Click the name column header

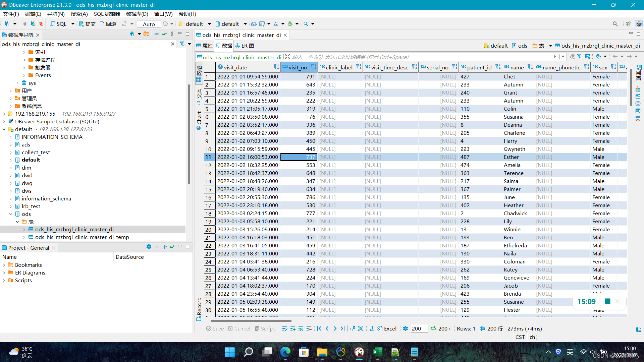[x=517, y=67]
